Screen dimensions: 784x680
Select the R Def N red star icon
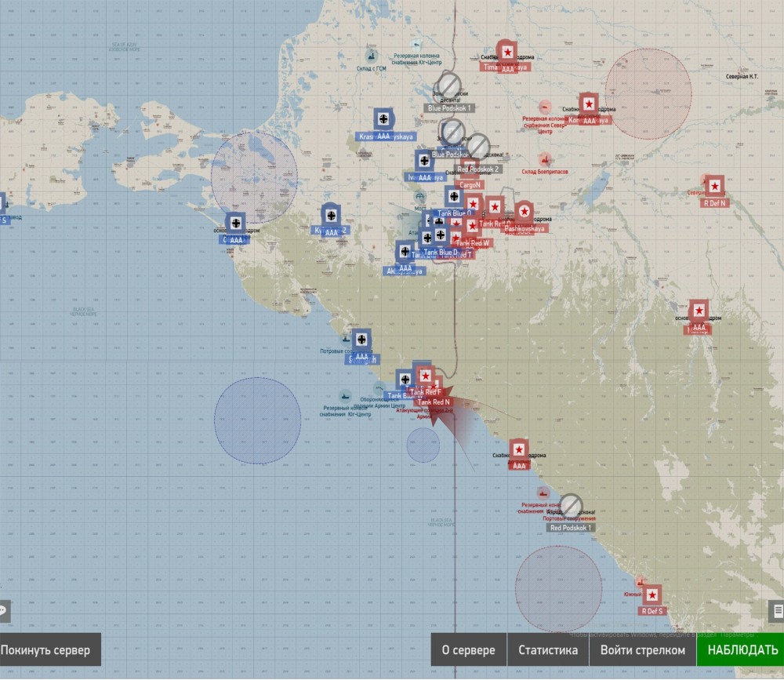[714, 186]
